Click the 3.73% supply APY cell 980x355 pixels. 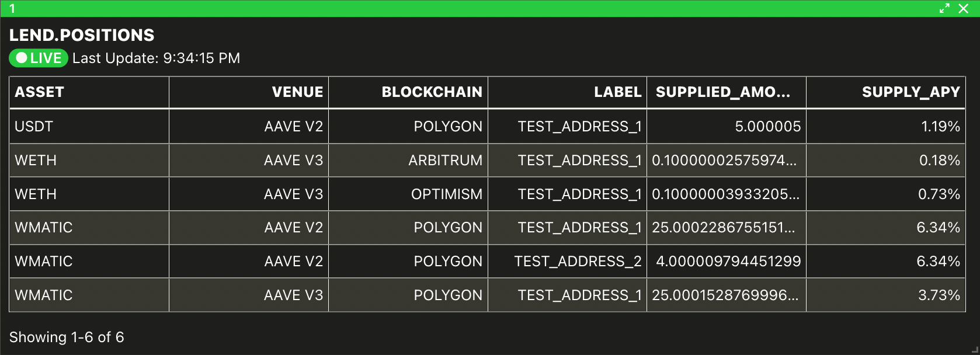pos(886,295)
